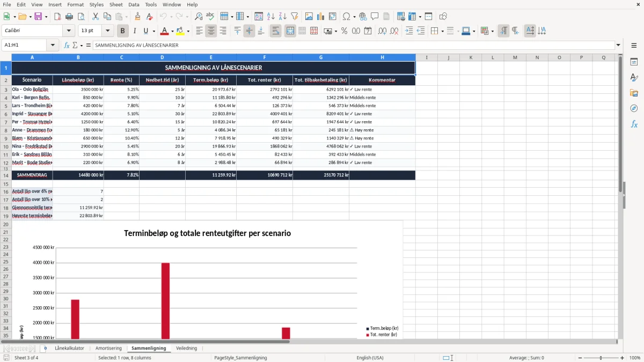Open the sidebar Properties icon
Image resolution: width=644 pixels, height=362 pixels.
[634, 62]
